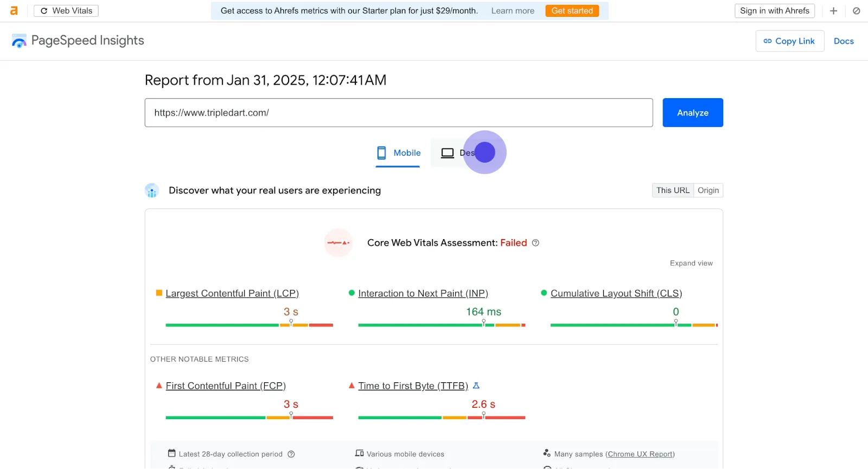Open Time to First Byte (TTFB) link
This screenshot has width=868, height=469.
pos(413,386)
